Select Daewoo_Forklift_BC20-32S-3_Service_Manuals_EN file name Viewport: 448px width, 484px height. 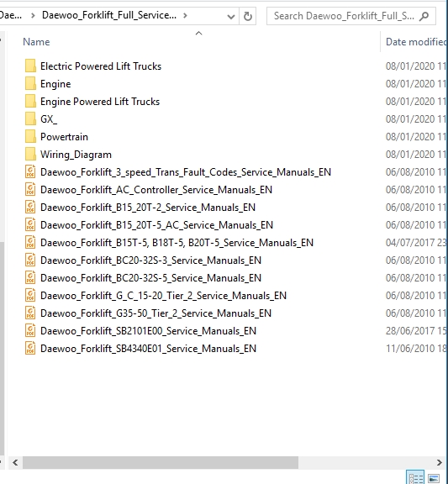[150, 260]
